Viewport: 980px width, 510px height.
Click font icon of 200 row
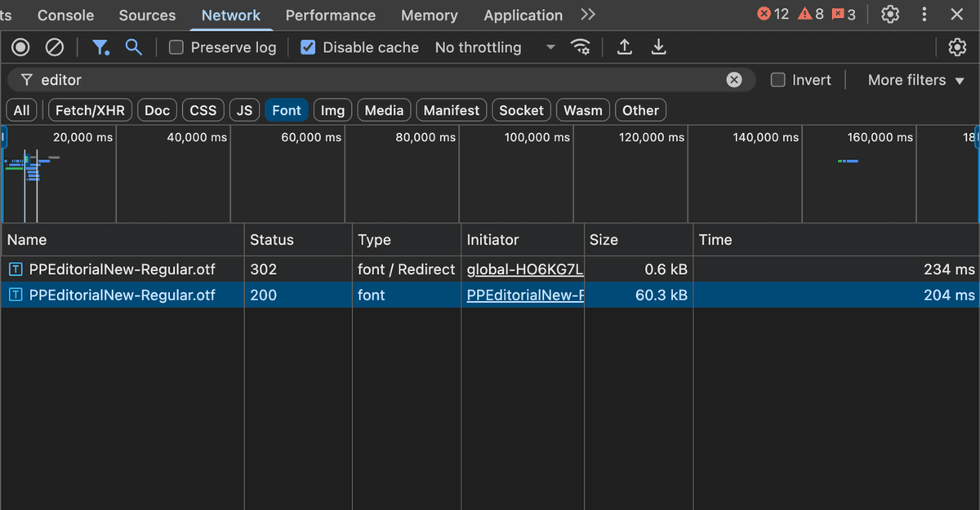pos(16,295)
